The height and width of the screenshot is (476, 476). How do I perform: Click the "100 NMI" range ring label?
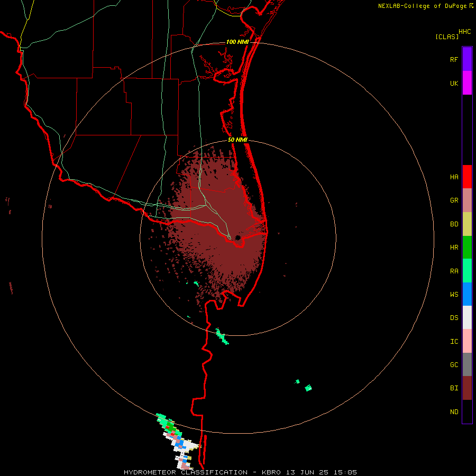[x=237, y=42]
